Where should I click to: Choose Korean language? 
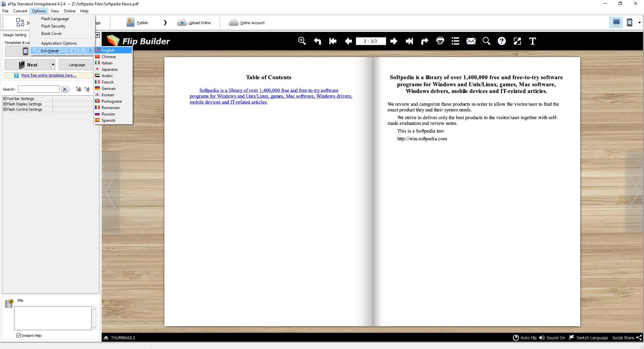(x=113, y=95)
